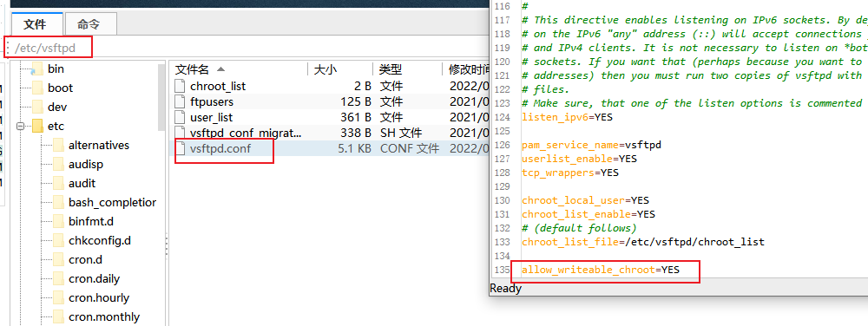Click the dev folder icon
This screenshot has height=326, width=868.
(x=37, y=107)
